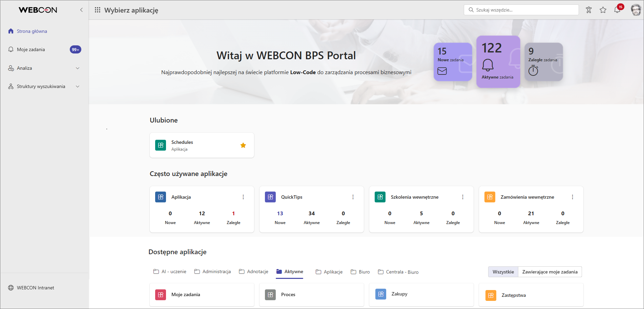644x309 pixels.
Task: Click the WEBCON Intranet globe icon
Action: (11, 288)
